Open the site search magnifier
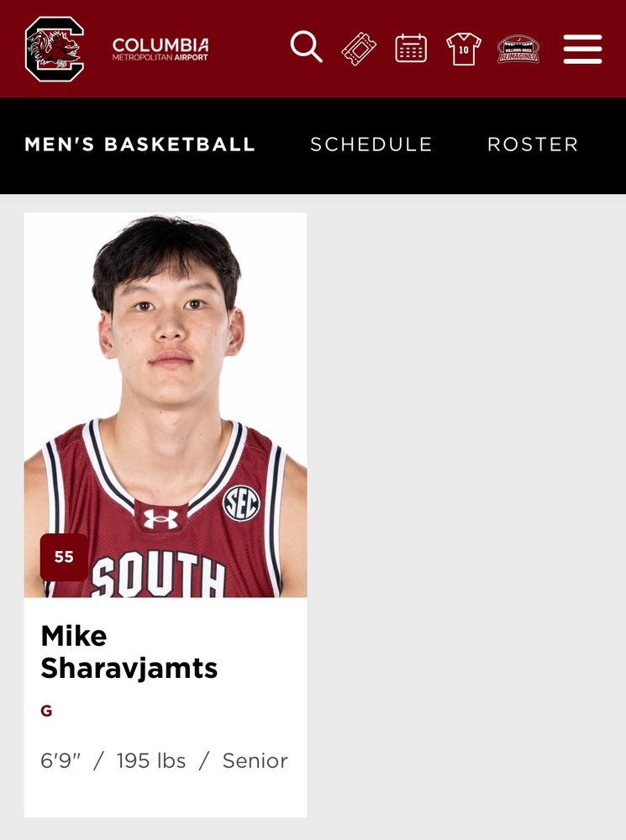 point(307,46)
